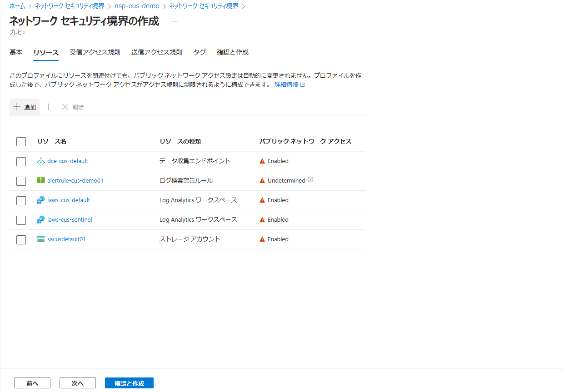Check the box for laws-cus-default
This screenshot has height=392, width=564.
[21, 200]
